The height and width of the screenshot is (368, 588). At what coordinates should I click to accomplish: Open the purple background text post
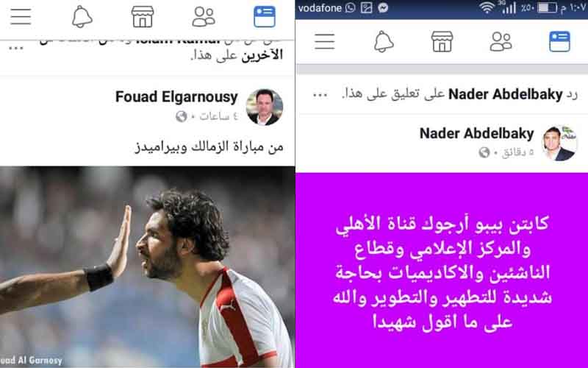(x=442, y=270)
